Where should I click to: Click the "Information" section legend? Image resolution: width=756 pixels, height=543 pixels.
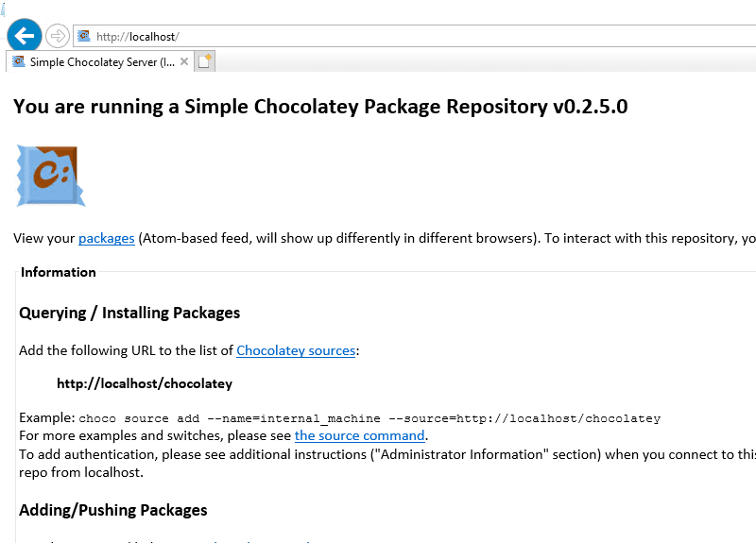(59, 272)
